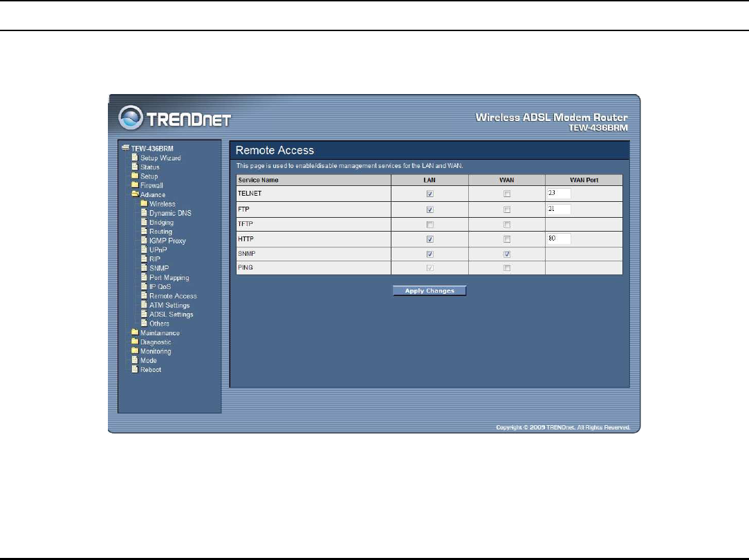Open Dynamic DNS settings
This screenshot has height=560, width=749.
[170, 213]
